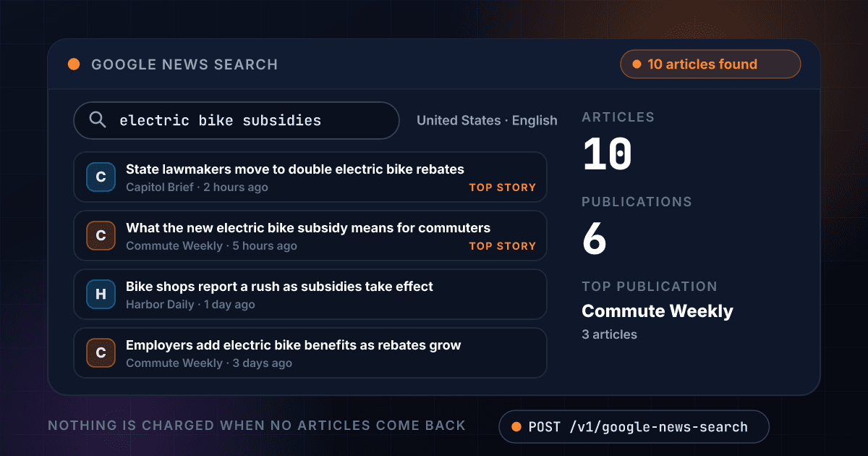Click the PUBLICATIONS stat label
The height and width of the screenshot is (456, 868).
[637, 202]
